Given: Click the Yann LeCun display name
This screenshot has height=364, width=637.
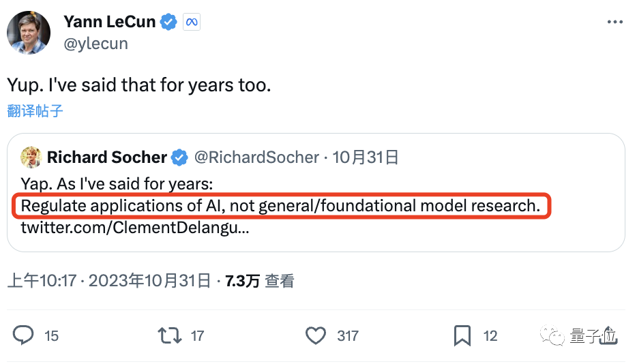Looking at the screenshot, I should click(x=110, y=22).
